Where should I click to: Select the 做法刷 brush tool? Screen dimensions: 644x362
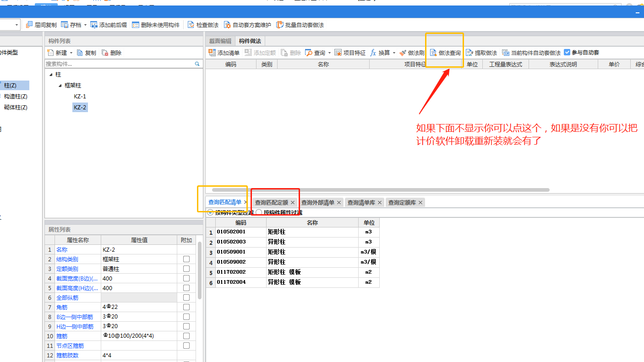(x=412, y=53)
